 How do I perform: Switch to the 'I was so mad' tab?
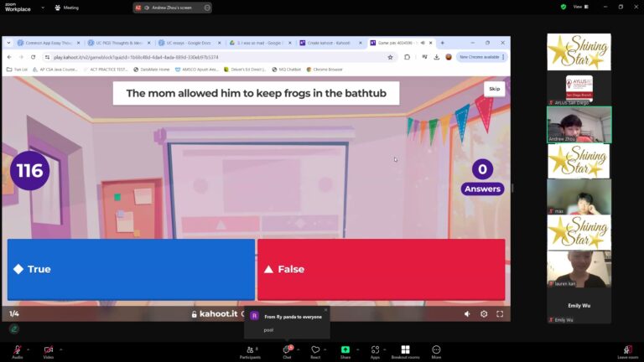[261, 43]
